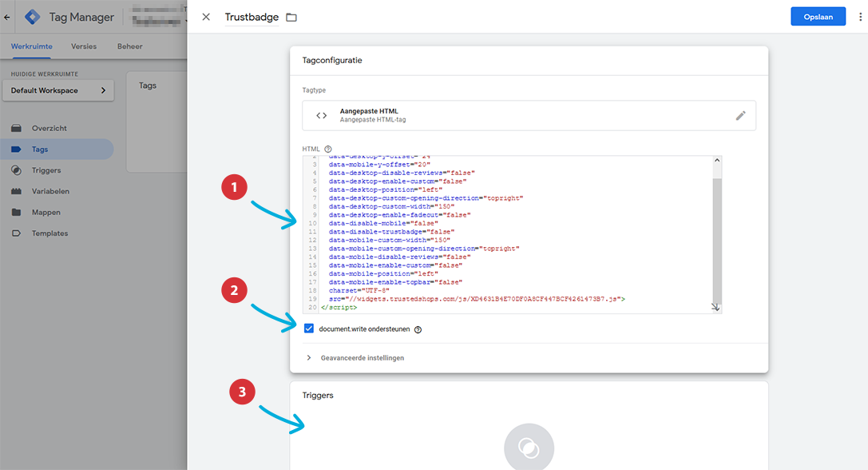The image size is (868, 470).
Task: Click the Tag Manager title text
Action: pyautogui.click(x=81, y=17)
